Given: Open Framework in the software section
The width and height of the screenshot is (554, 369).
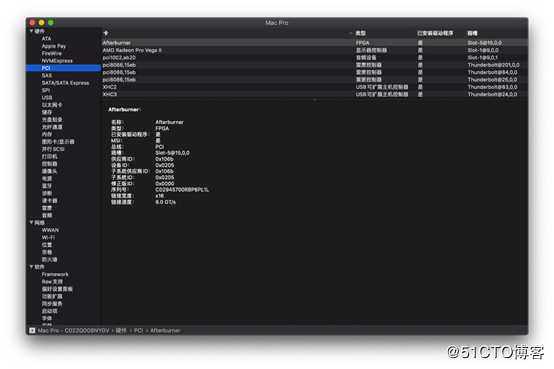Looking at the screenshot, I should coord(55,274).
